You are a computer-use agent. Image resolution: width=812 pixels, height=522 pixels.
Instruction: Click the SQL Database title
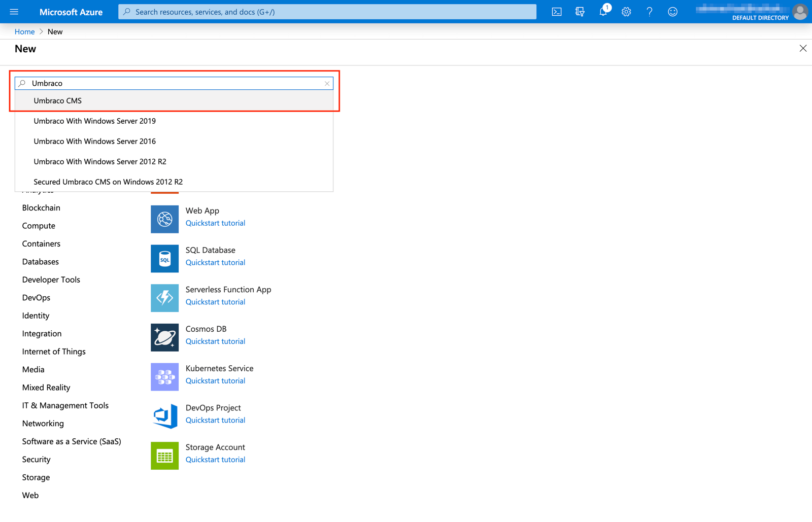tap(211, 250)
